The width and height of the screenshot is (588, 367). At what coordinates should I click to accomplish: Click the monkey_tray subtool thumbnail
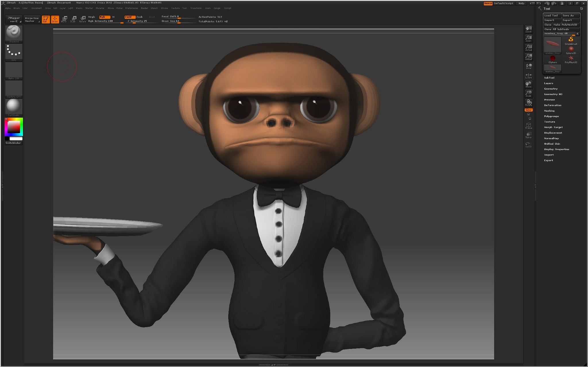(552, 45)
